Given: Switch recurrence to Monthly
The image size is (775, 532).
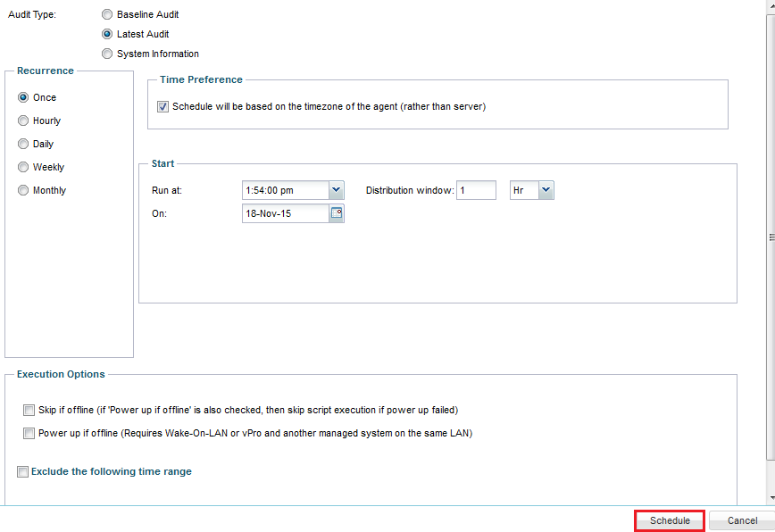Looking at the screenshot, I should [x=22, y=190].
